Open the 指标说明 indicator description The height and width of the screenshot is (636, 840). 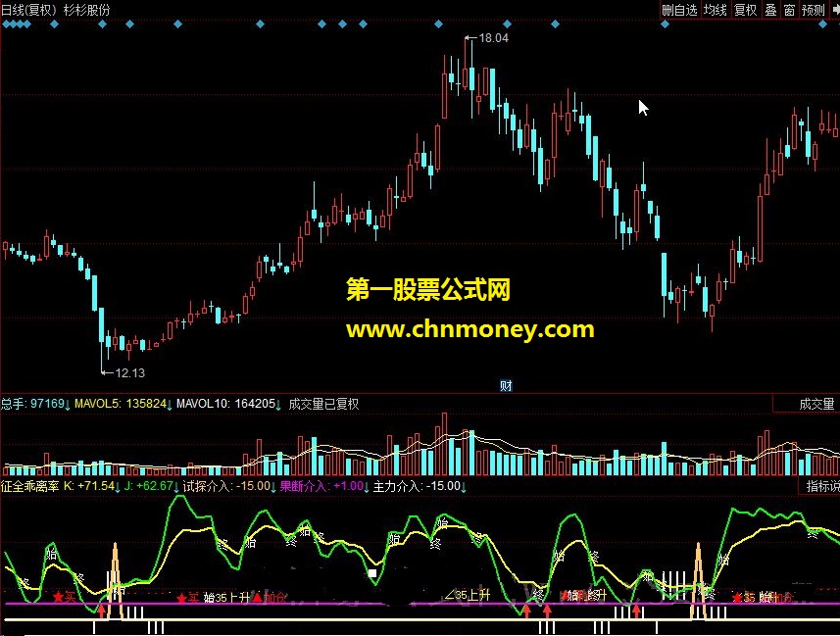(x=823, y=486)
